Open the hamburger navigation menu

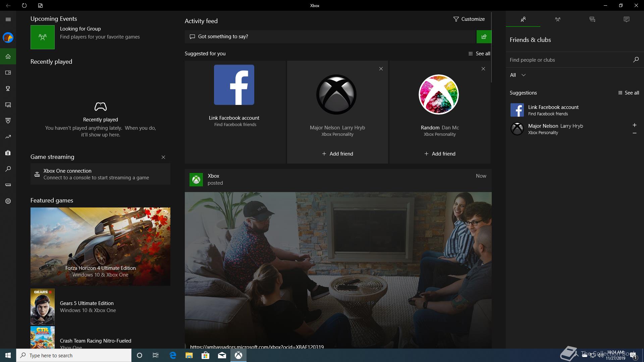click(8, 19)
